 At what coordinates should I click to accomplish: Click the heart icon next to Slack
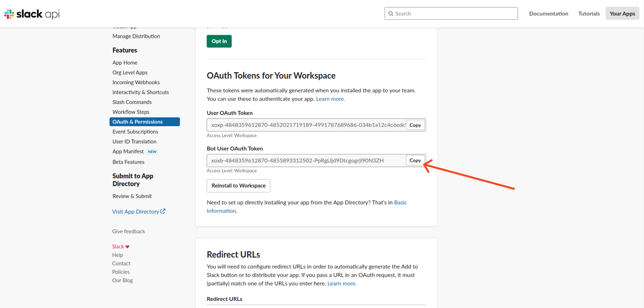[128, 247]
